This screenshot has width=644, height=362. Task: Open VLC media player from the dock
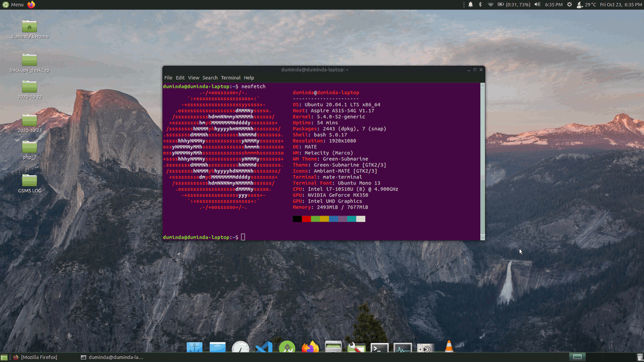tap(448, 348)
